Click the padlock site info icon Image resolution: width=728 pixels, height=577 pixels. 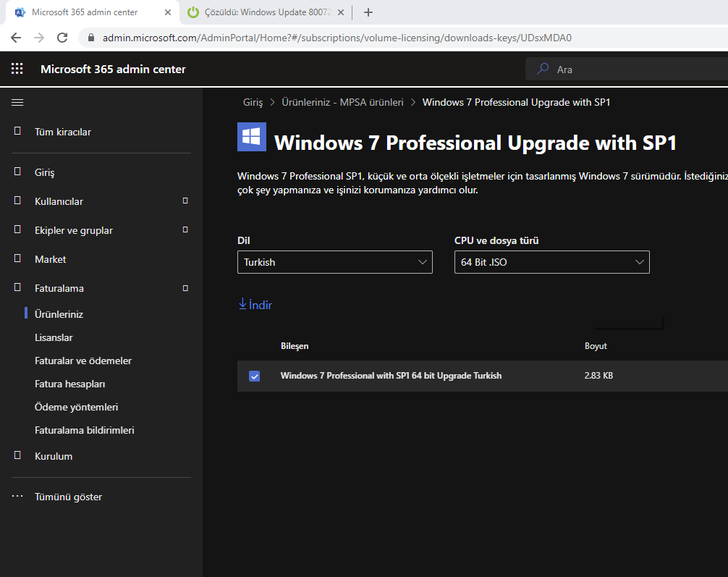91,38
